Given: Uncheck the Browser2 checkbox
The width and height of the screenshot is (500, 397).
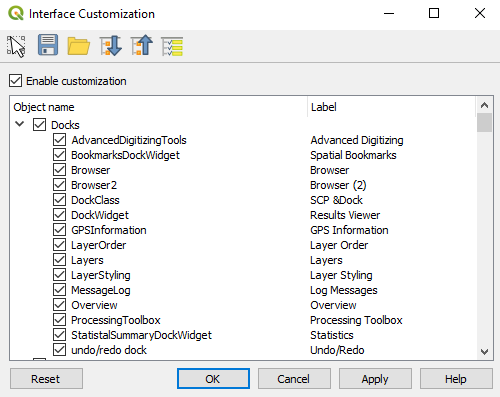Looking at the screenshot, I should (x=59, y=185).
